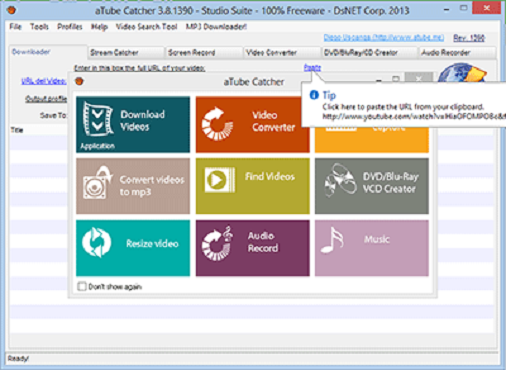
Task: Open the DVD/Blu-Ray VCD Creator tile
Action: tap(372, 186)
